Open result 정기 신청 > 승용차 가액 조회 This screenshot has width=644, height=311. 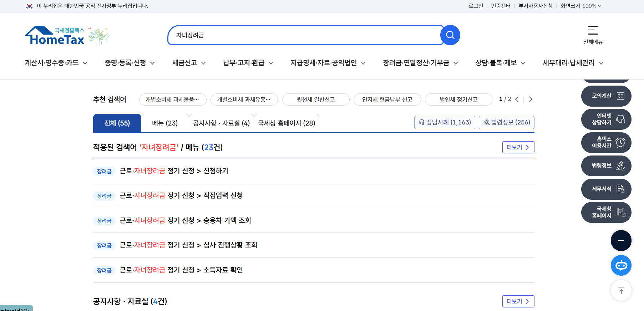185,220
